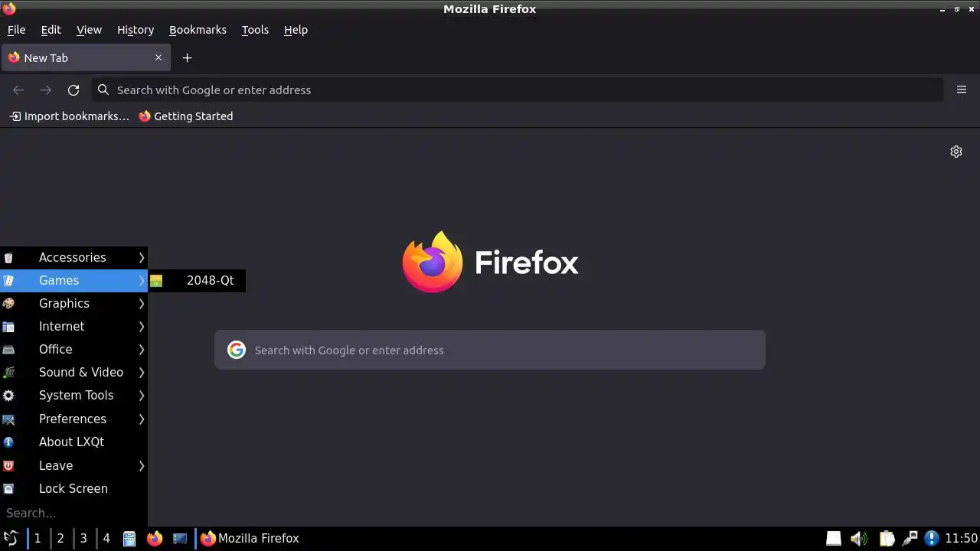Click the Office category icon
Screen dimensions: 980x551
[8, 350]
